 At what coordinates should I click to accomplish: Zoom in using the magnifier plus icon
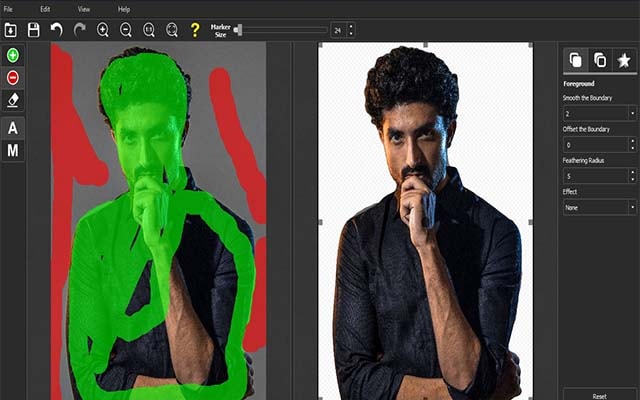(103, 30)
